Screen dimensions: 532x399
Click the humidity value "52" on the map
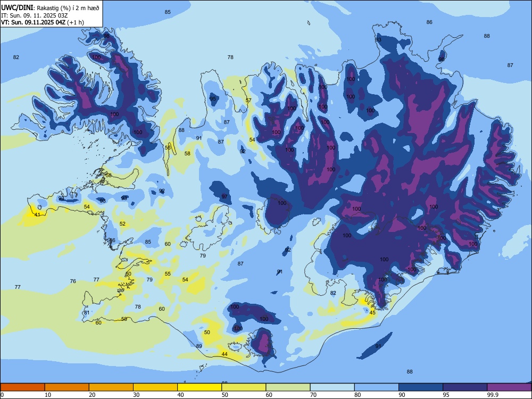coord(122,223)
